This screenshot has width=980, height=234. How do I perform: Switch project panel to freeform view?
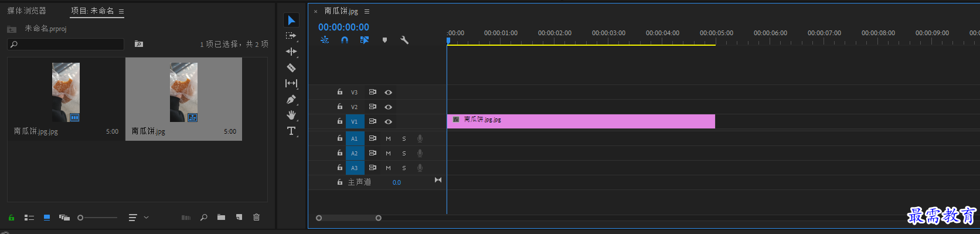64,218
